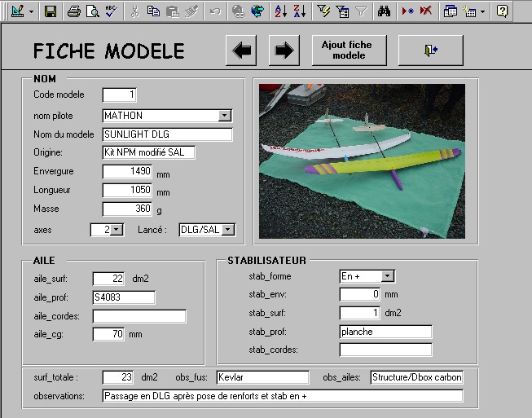Click the observations text field

[x=283, y=396]
